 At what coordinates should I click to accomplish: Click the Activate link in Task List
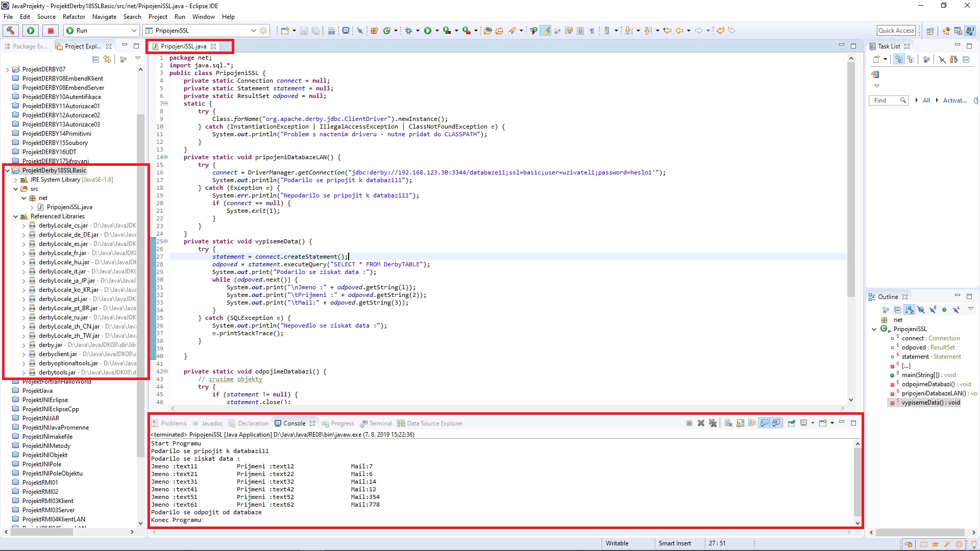point(954,101)
